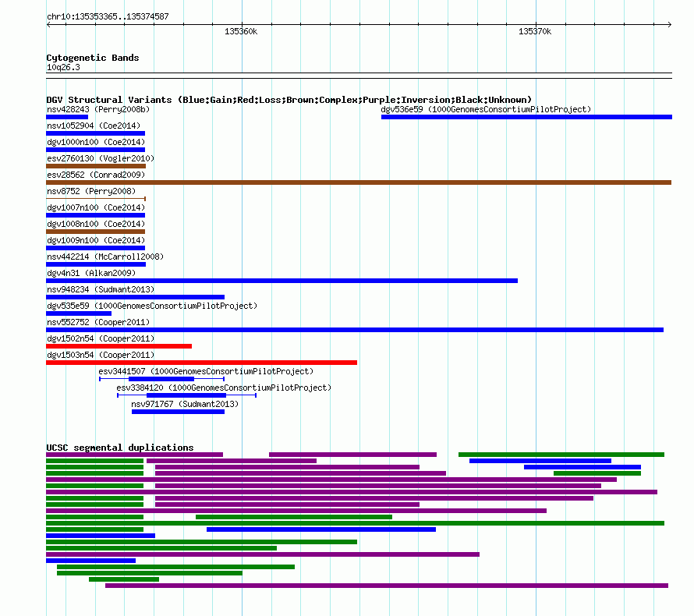Select the dgv1503n54 red loss bar
Screen dimensions: 694x616
201,363
